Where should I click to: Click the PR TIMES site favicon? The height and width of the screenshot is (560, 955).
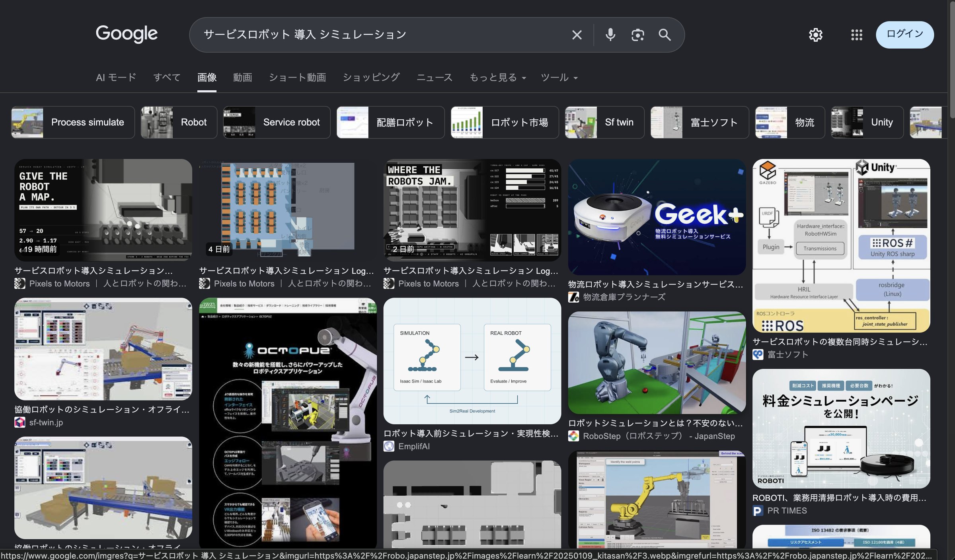pyautogui.click(x=758, y=511)
